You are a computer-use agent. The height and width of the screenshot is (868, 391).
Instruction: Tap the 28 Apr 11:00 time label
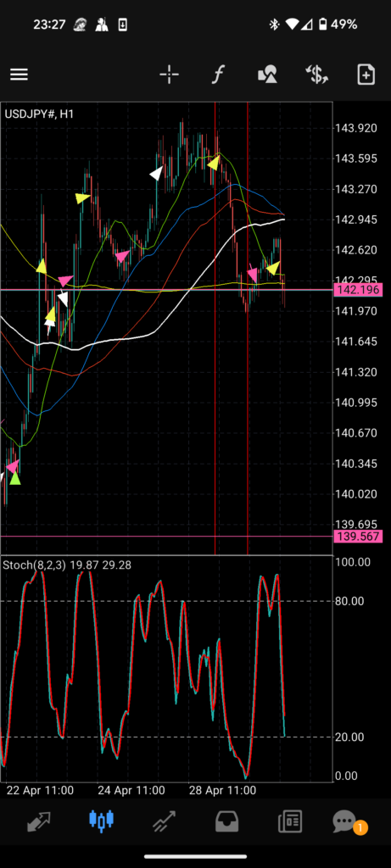tap(222, 791)
